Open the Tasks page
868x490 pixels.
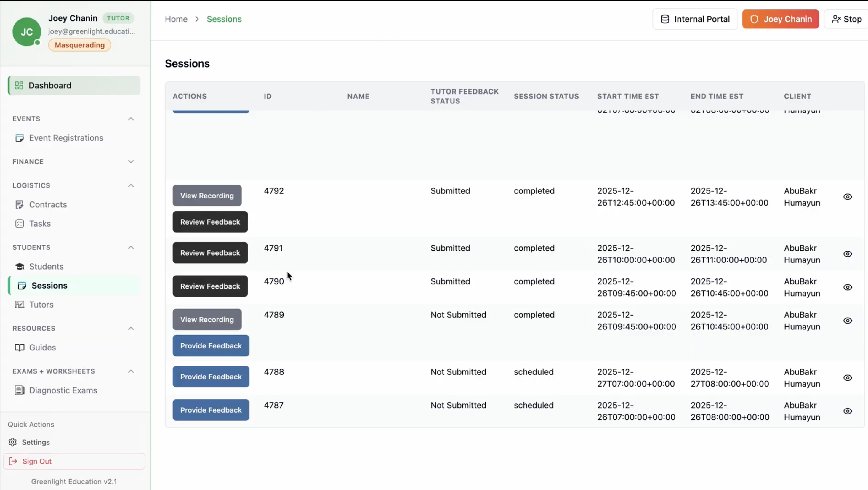[40, 223]
